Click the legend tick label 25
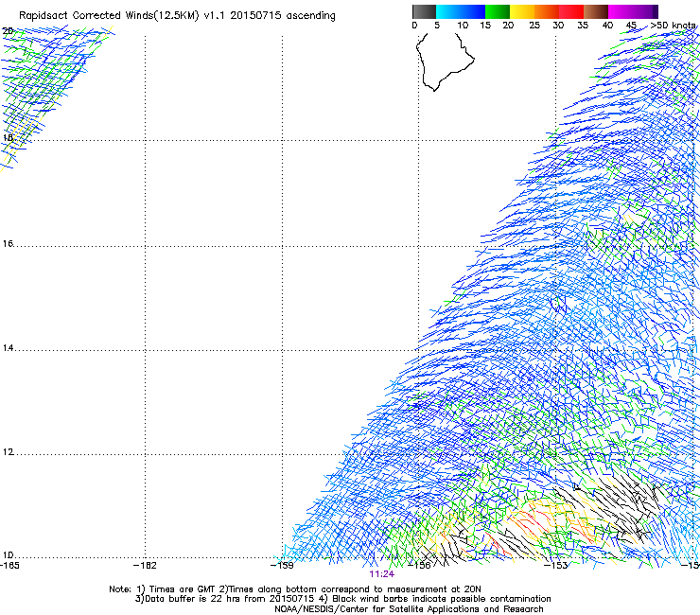This screenshot has height=615, width=700. (534, 26)
